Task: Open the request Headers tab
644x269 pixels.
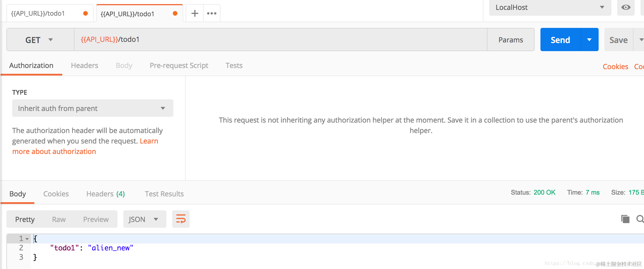Action: click(x=84, y=66)
